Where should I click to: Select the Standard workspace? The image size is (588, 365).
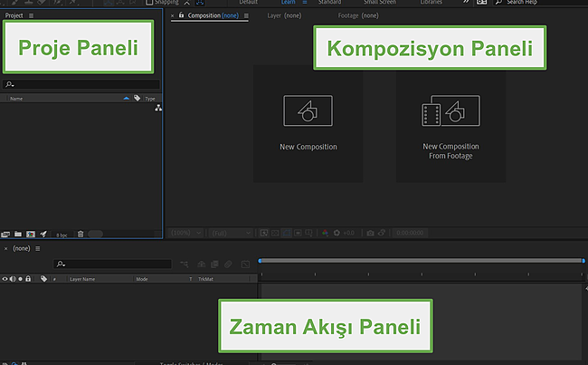[329, 2]
